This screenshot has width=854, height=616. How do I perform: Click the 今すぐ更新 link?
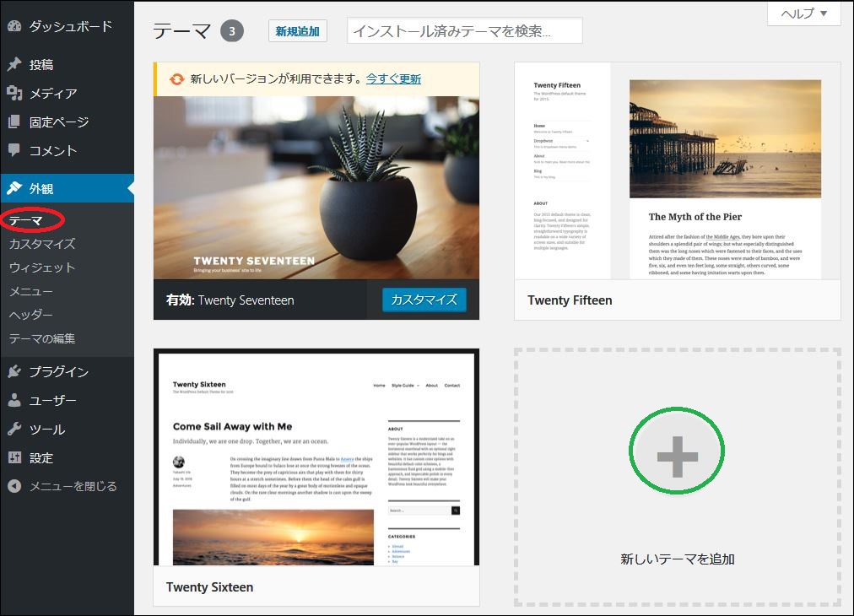coord(393,79)
